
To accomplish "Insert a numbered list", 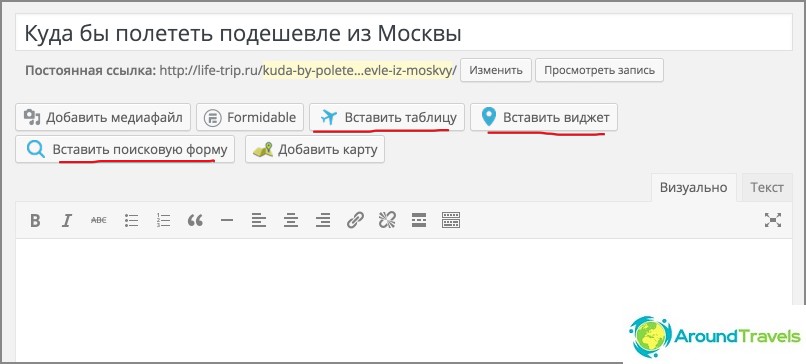I will click(x=163, y=221).
